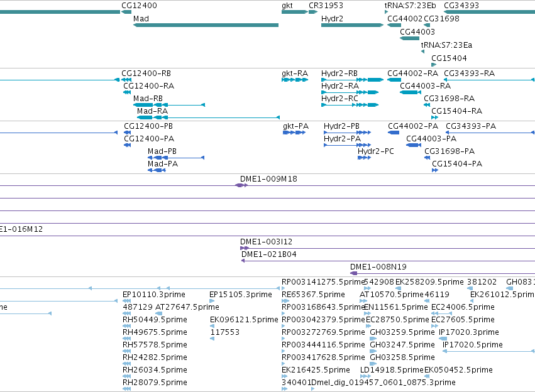This screenshot has width=535, height=392.
Task: Click the CG44002 gene label
Action: click(x=405, y=19)
